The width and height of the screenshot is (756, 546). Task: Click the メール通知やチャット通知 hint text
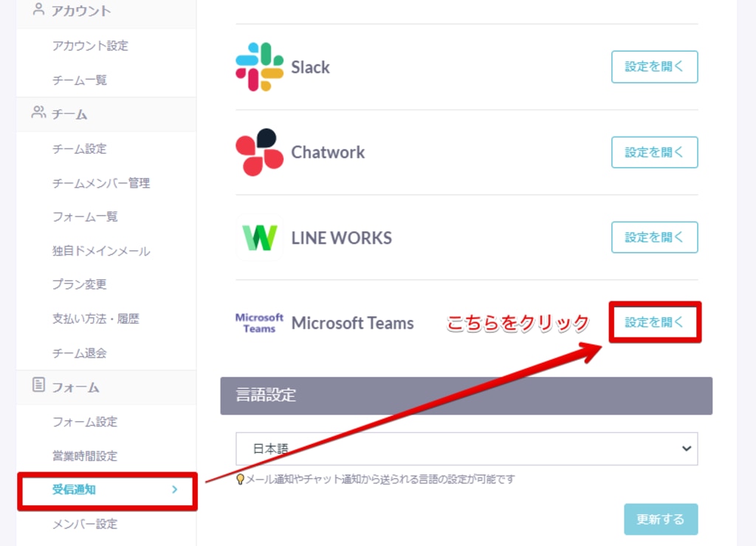coord(380,480)
